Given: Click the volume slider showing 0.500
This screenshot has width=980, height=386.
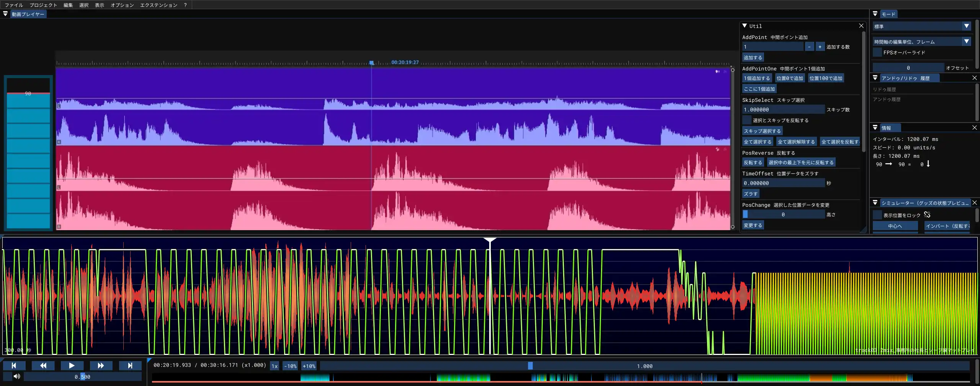Looking at the screenshot, I should [82, 377].
